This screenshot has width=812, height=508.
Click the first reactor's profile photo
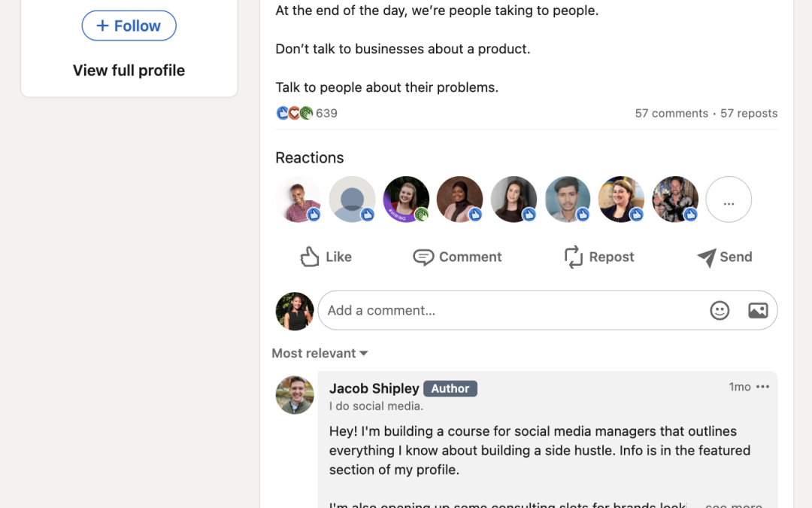pos(298,199)
